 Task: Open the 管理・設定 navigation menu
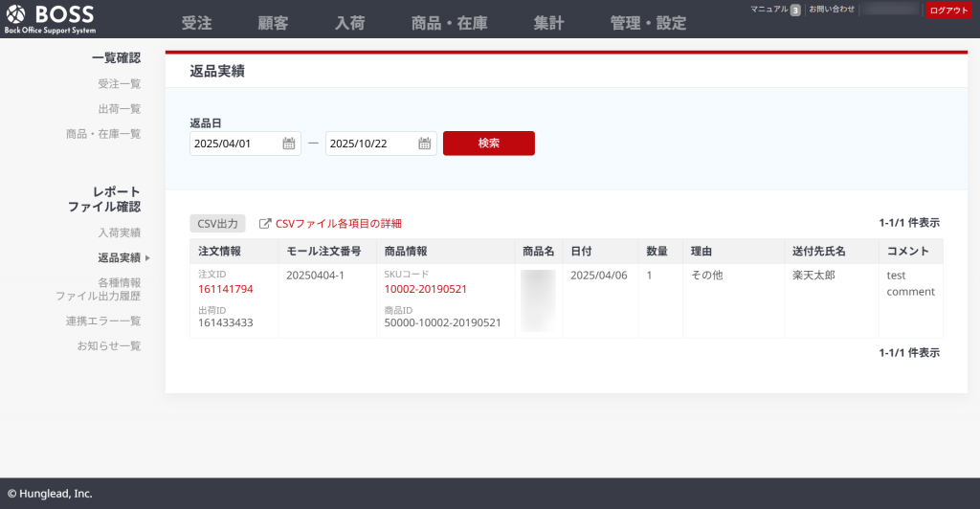click(648, 23)
